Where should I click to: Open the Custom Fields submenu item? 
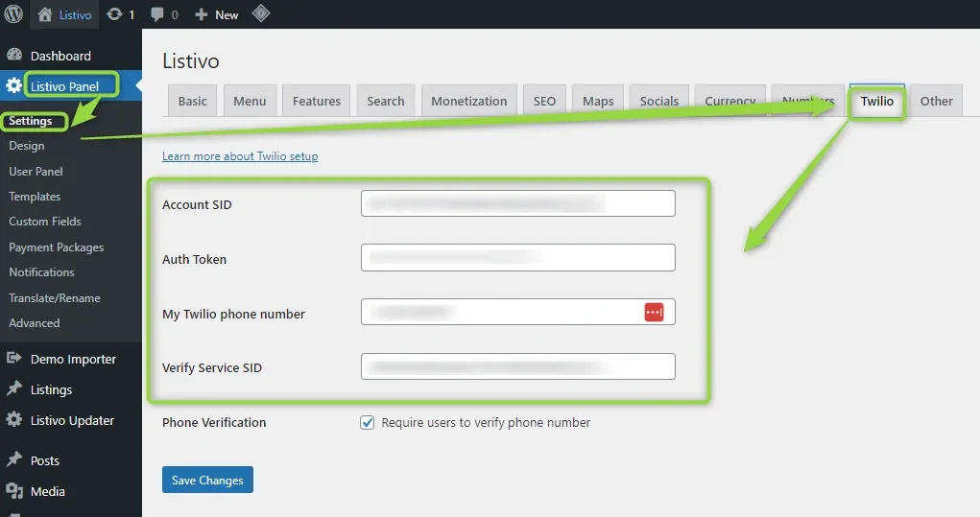pos(45,221)
